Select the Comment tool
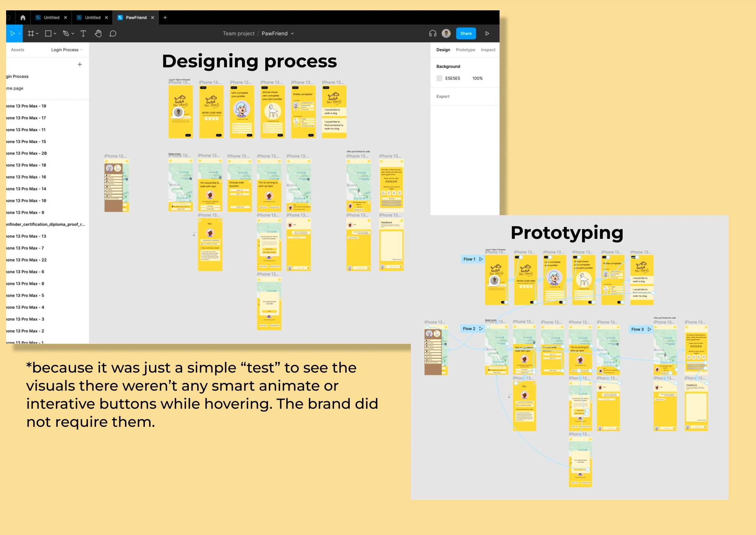The height and width of the screenshot is (535, 756). click(113, 34)
